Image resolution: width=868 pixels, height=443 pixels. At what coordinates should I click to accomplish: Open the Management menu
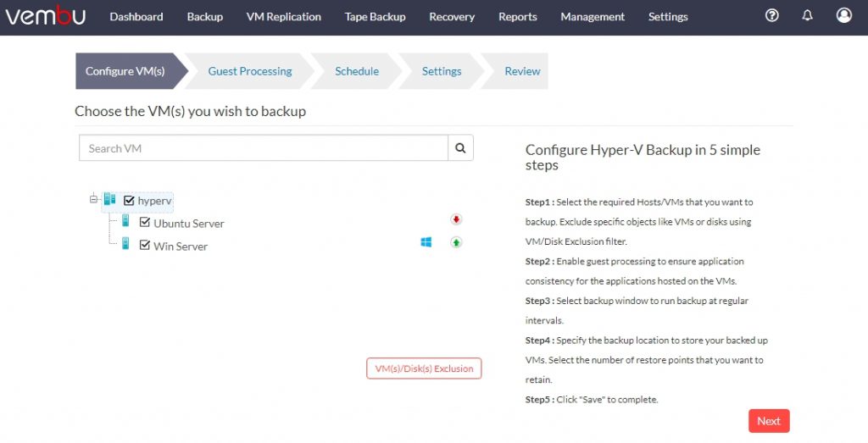(x=593, y=17)
